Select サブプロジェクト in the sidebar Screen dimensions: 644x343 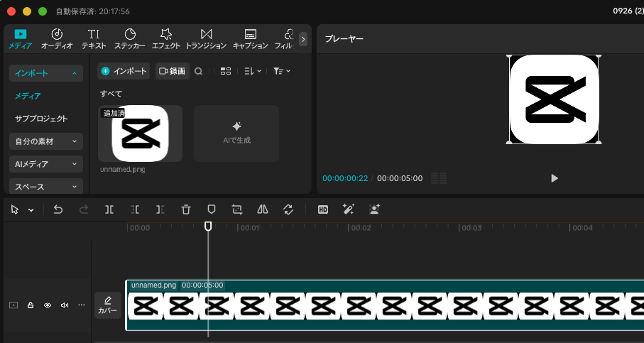(41, 119)
